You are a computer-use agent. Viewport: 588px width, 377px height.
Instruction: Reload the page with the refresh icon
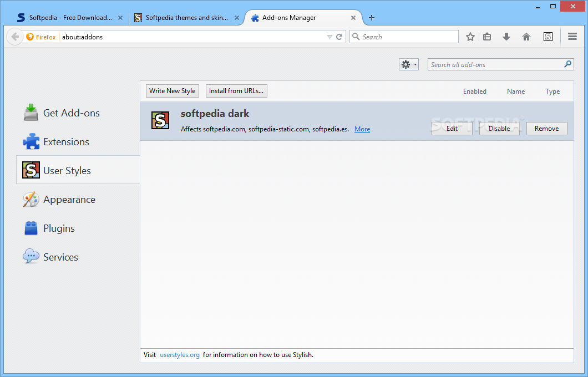click(x=339, y=37)
